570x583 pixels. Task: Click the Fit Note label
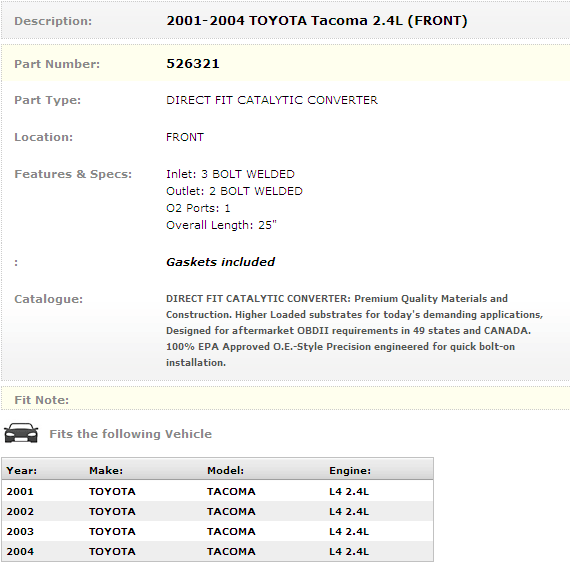point(42,400)
